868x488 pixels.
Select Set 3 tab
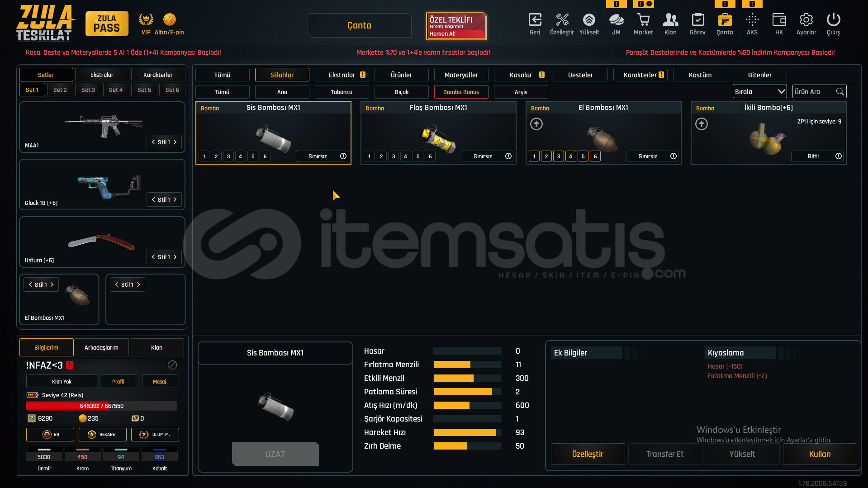[88, 90]
